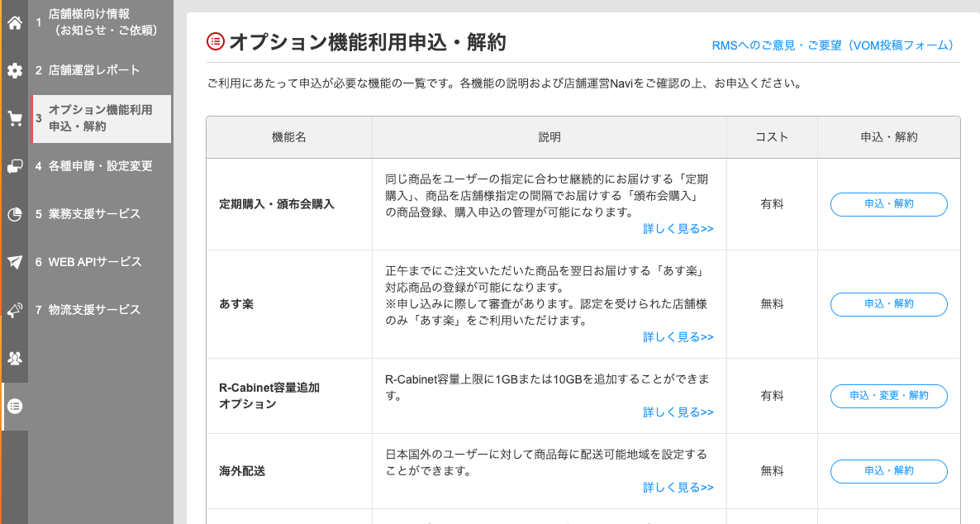Open 詳しく見る link for 定期購入・頒布会購入
The image size is (980, 524).
(x=678, y=229)
